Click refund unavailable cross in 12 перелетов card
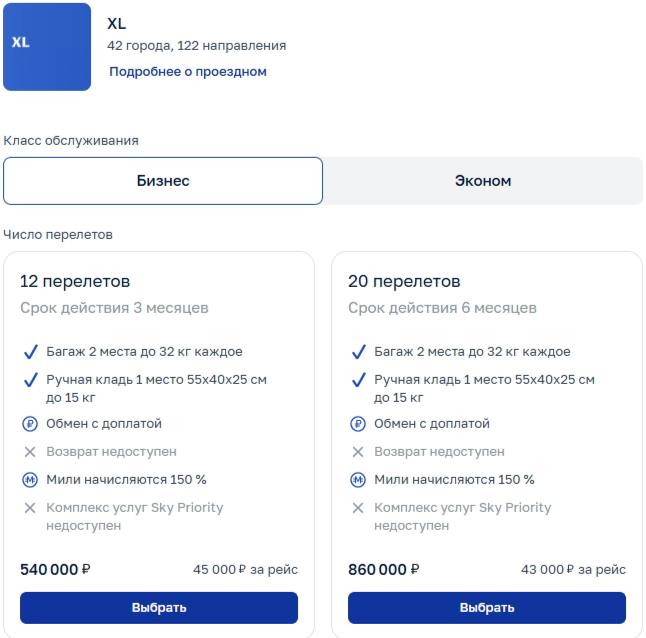This screenshot has width=646, height=638. click(30, 452)
